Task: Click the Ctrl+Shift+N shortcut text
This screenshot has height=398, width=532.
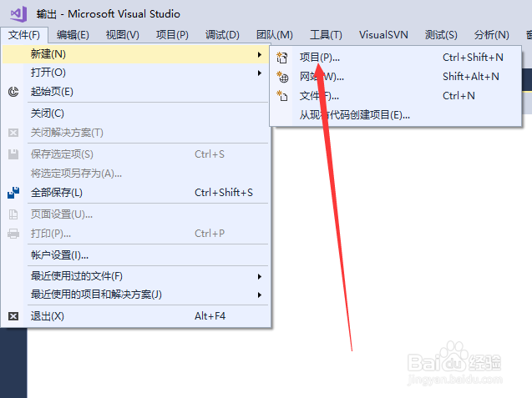Action: click(x=473, y=58)
